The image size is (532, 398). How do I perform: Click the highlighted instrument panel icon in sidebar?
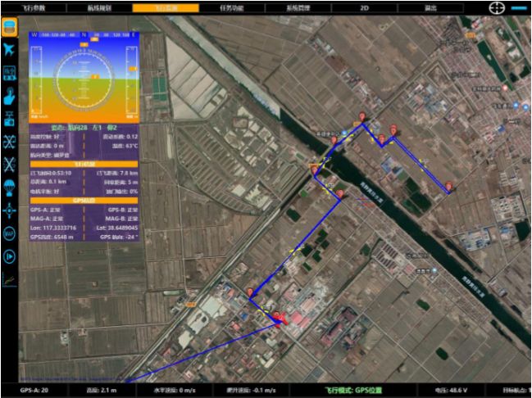[x=9, y=28]
